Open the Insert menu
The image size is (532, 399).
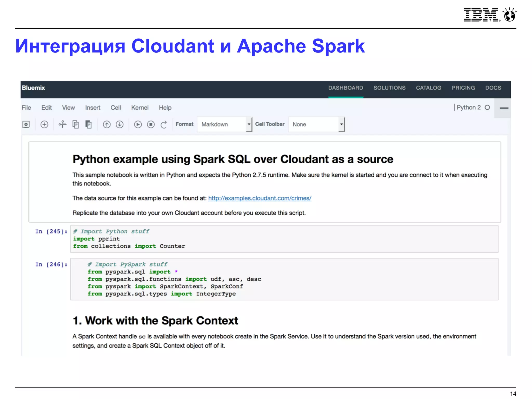pos(92,108)
